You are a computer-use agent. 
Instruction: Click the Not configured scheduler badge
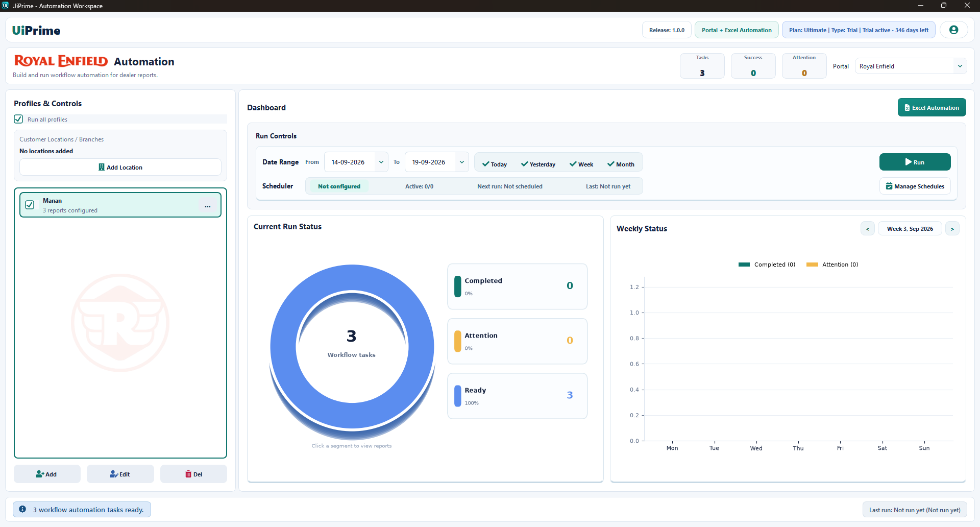[x=339, y=186]
